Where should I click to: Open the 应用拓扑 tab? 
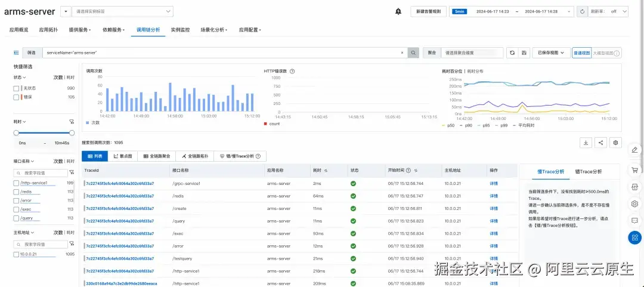coord(48,30)
